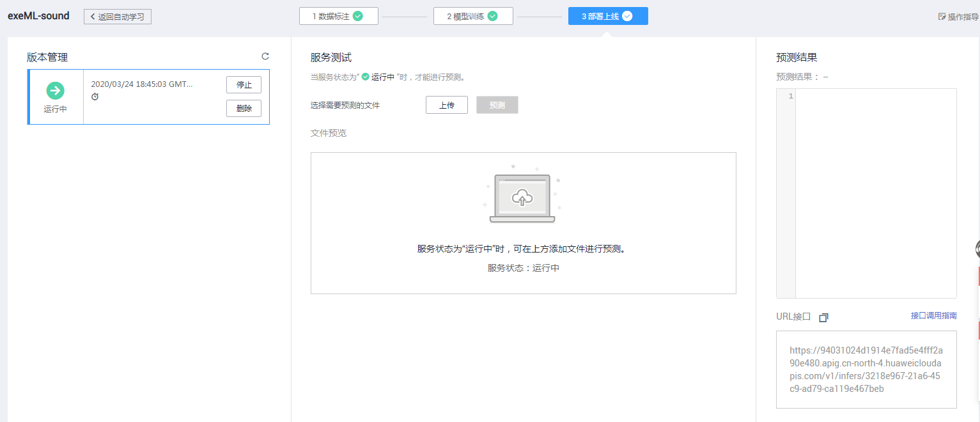Click the blue checkmark inside 部署上线 step
The height and width of the screenshot is (422, 980).
(x=626, y=15)
